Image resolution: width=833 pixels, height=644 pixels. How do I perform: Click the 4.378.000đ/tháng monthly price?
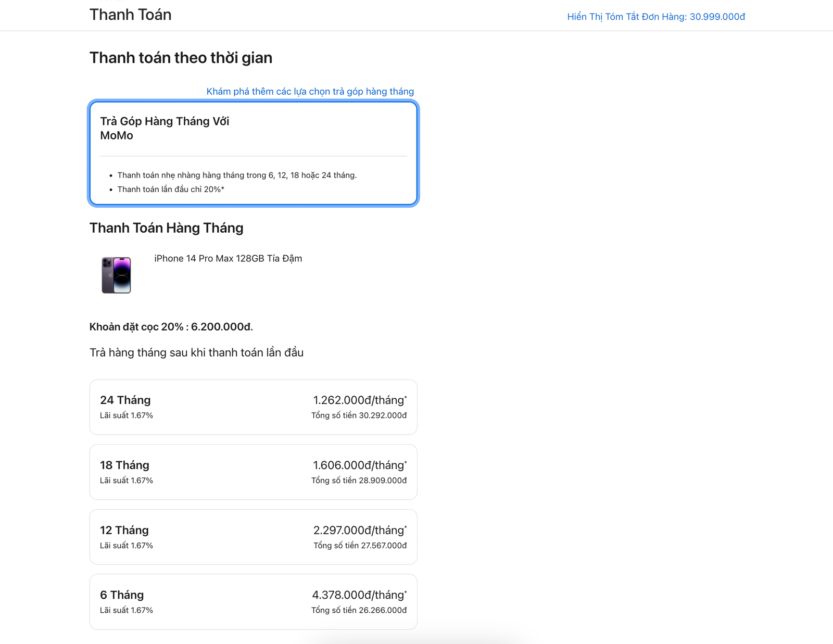[359, 595]
